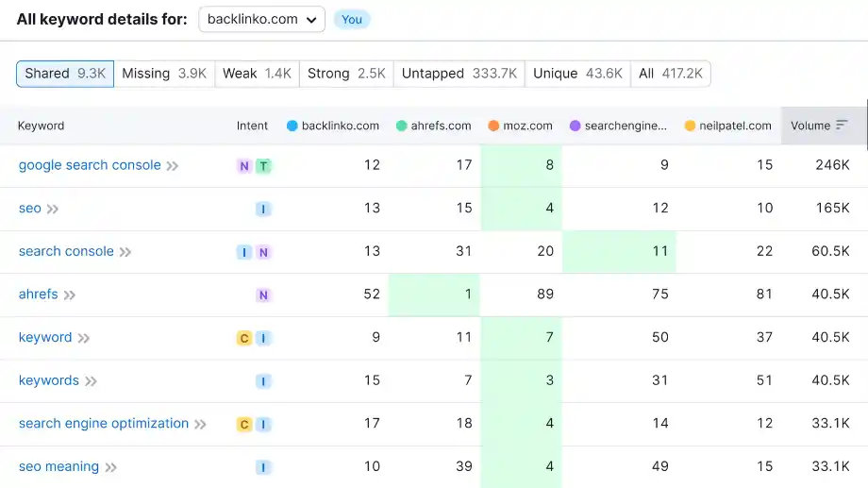Click double-chevron icon next to google search console
This screenshot has width=868, height=488.
pos(173,166)
